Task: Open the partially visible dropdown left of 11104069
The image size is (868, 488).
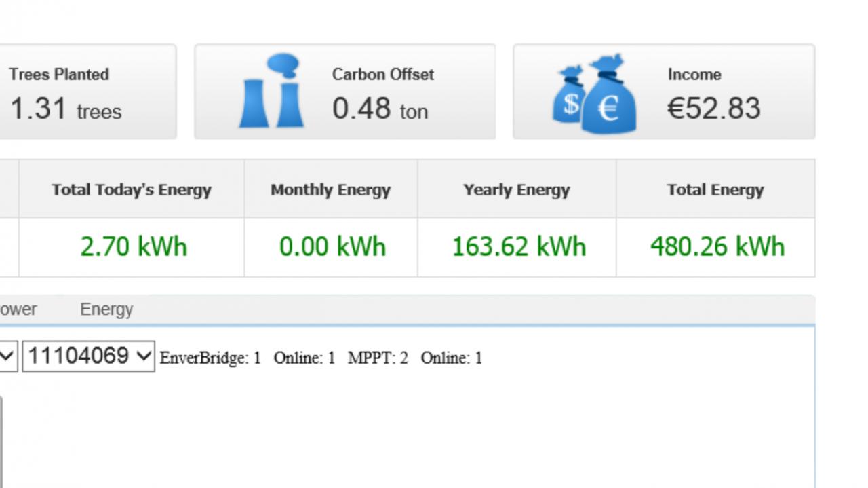Action: click(x=8, y=356)
